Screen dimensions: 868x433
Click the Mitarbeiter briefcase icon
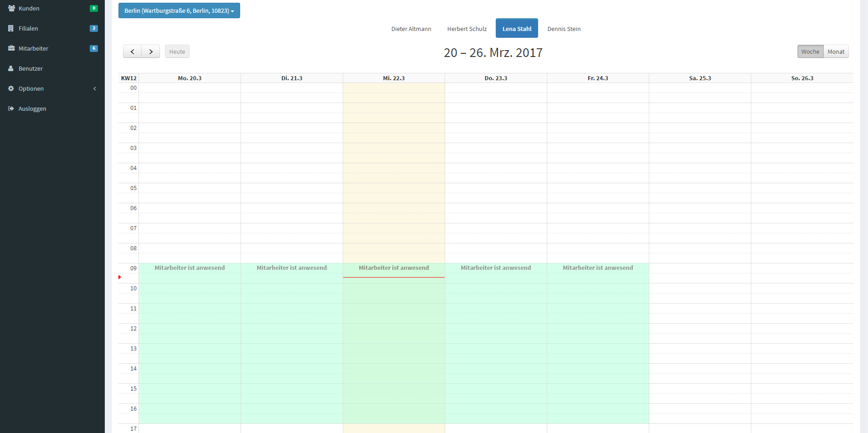[x=11, y=48]
